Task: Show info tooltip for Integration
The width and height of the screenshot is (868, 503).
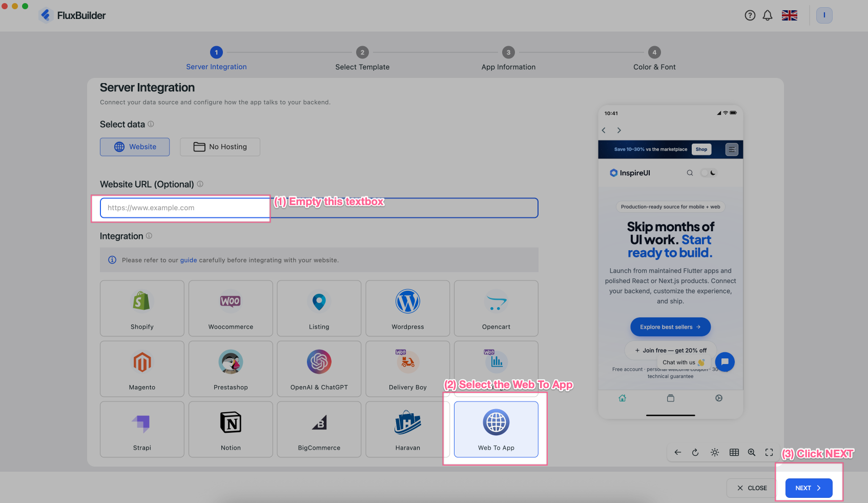Action: [149, 236]
